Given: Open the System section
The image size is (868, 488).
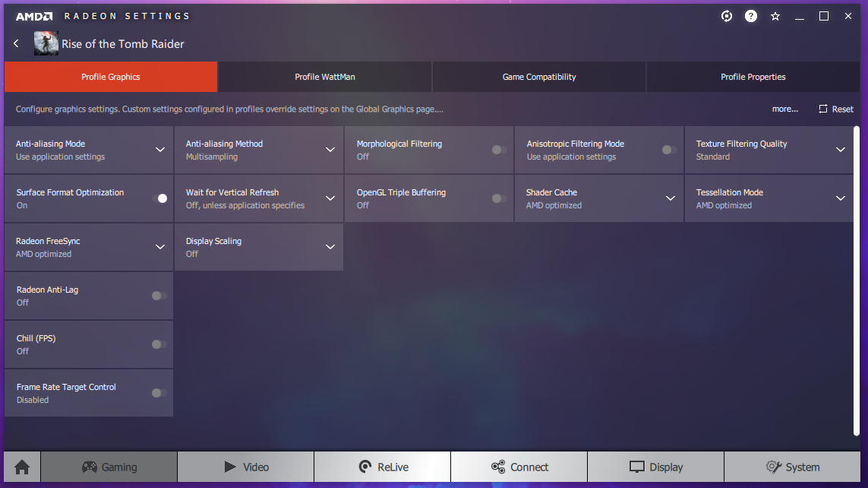Looking at the screenshot, I should 793,467.
